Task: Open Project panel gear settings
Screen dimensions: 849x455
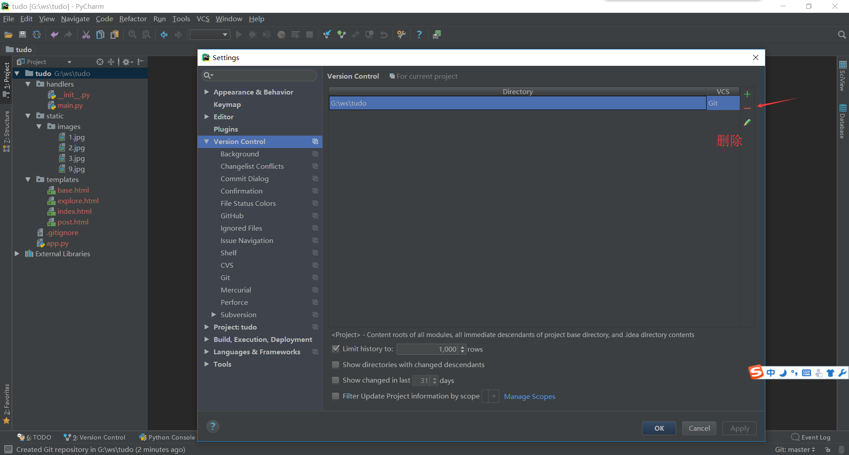Action: (x=127, y=62)
